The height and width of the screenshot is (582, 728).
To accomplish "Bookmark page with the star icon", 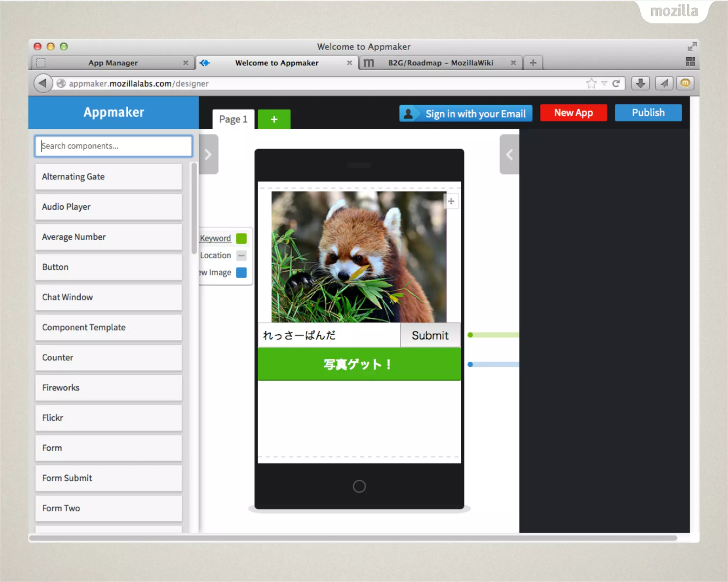I will 591,83.
